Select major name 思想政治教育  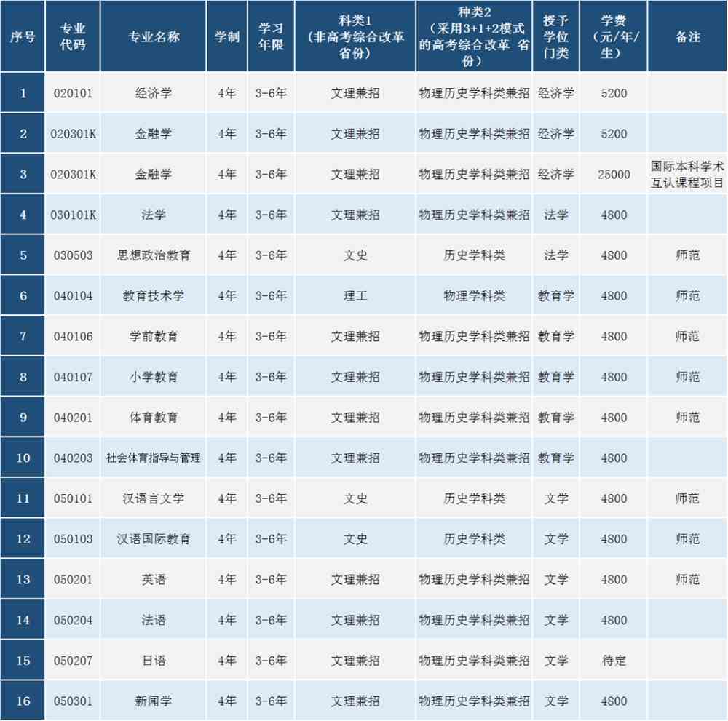coord(153,255)
